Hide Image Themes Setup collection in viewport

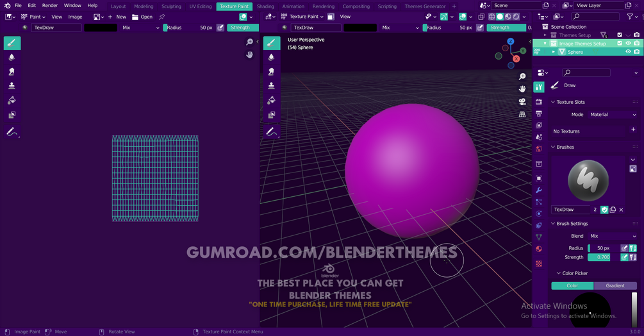point(628,43)
